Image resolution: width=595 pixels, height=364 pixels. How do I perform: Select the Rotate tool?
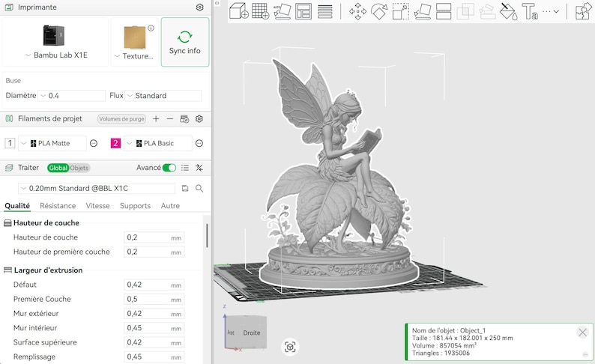coord(378,11)
